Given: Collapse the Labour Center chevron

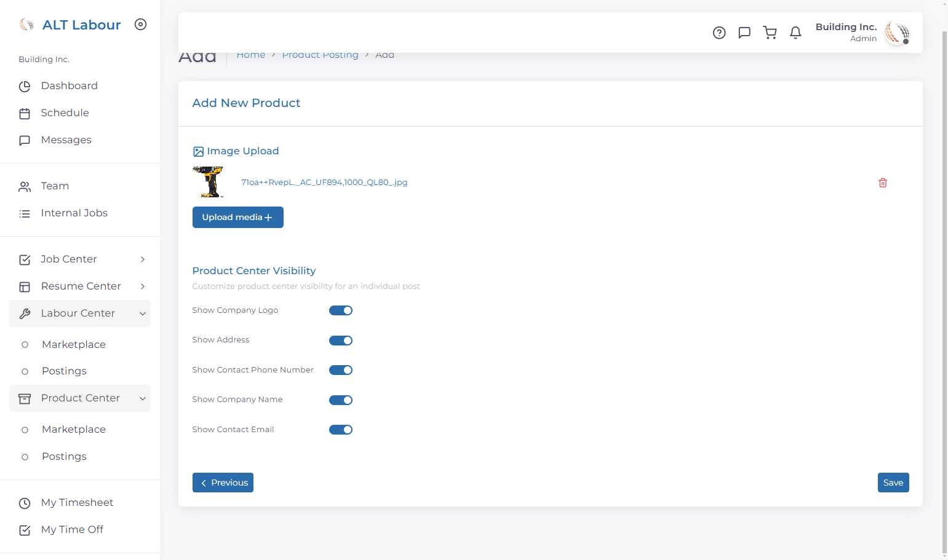Looking at the screenshot, I should pos(143,314).
